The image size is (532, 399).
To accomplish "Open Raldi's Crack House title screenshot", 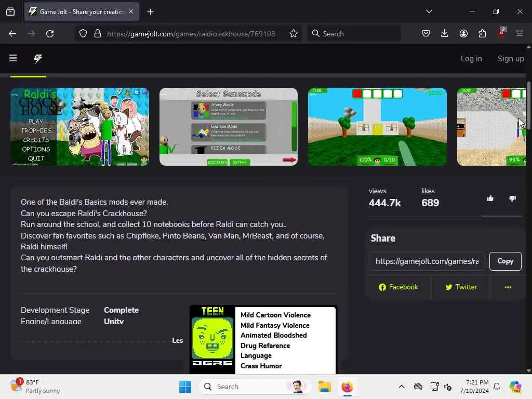I will click(x=79, y=127).
